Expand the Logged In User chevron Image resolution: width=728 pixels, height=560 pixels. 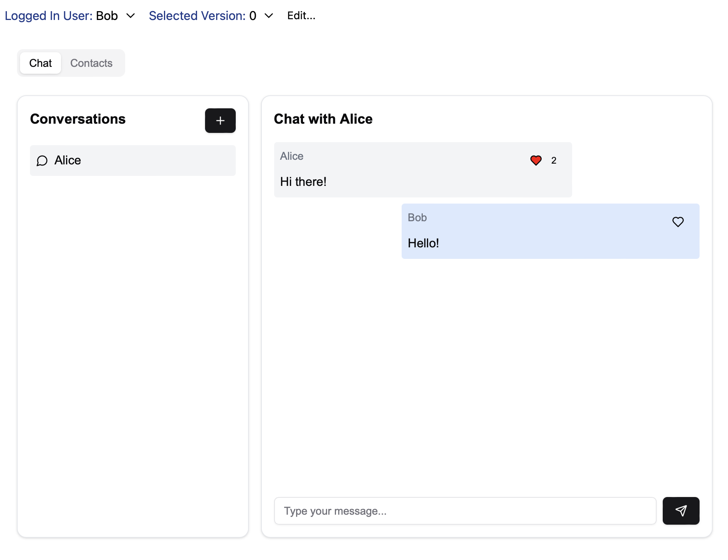point(131,16)
